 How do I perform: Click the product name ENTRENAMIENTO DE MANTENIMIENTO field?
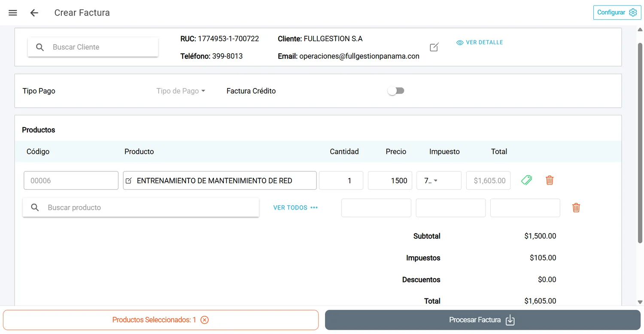pos(220,180)
